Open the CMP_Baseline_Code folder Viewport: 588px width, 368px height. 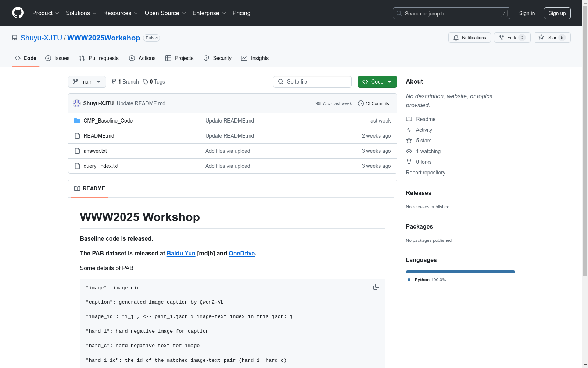[x=108, y=121]
